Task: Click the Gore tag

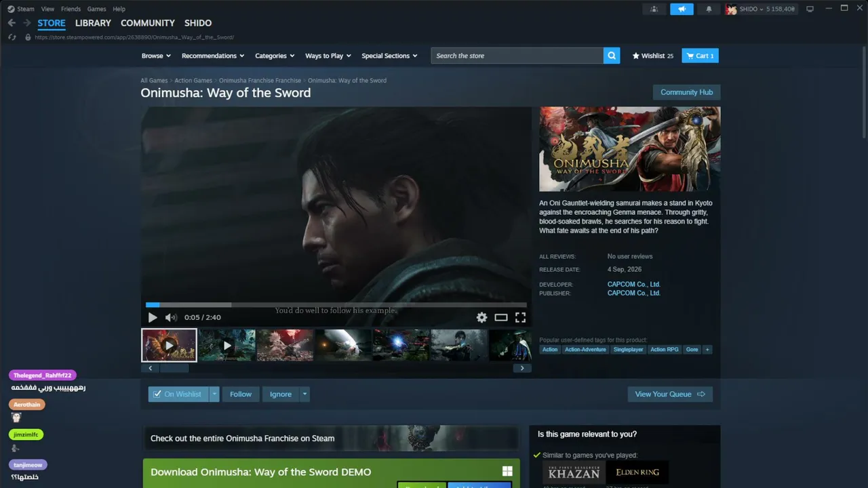Action: point(692,350)
